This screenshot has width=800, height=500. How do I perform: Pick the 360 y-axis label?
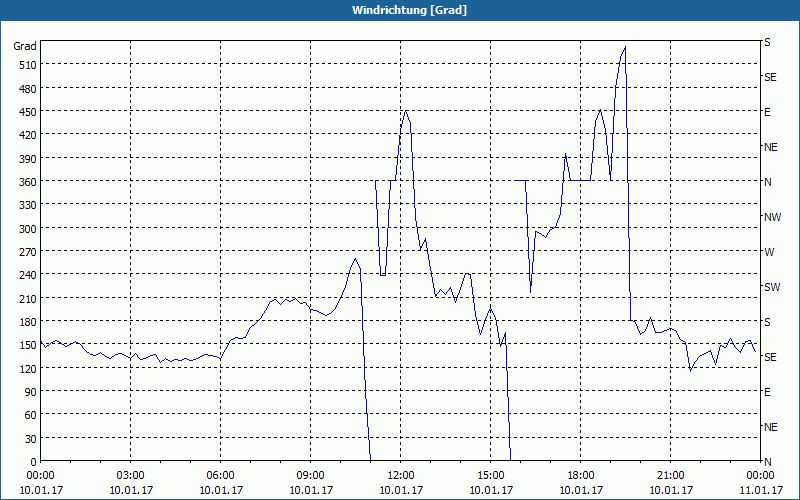pyautogui.click(x=28, y=182)
